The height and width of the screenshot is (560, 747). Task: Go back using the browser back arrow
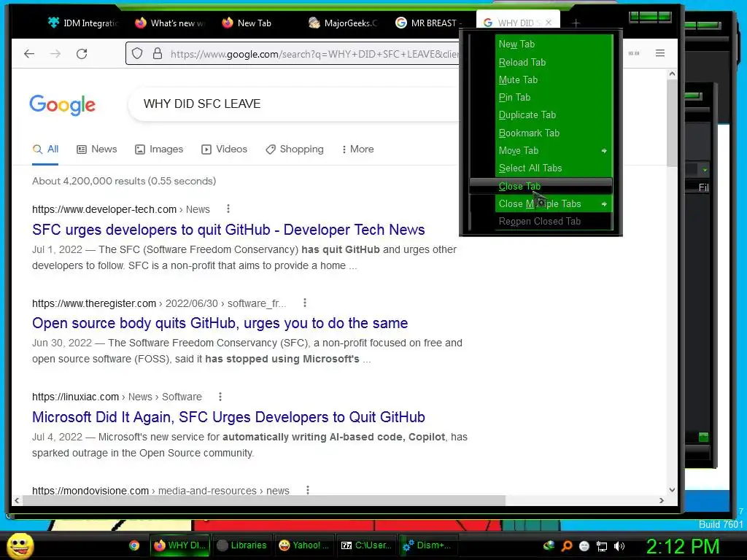(29, 54)
